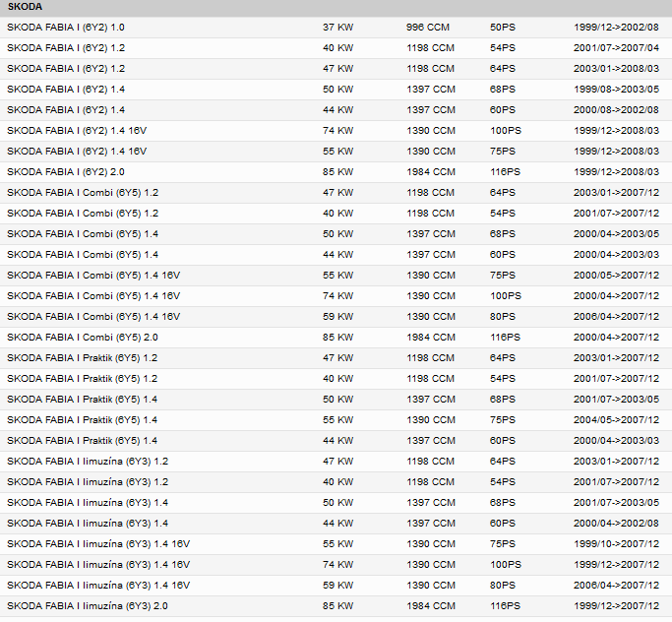Select the SKODA FABIA I (6Y2) 1.0 row

point(66,28)
